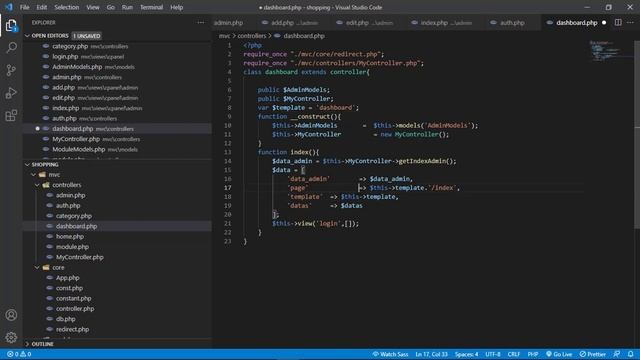640x360 pixels.
Task: Collapse the Open Editors section
Action: pos(27,36)
